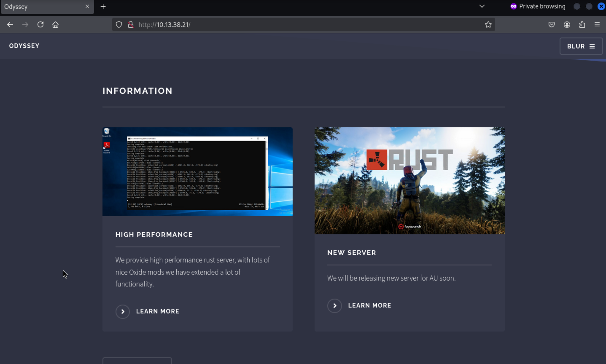Open the extensions puzzle icon
This screenshot has width=606, height=364.
[x=582, y=24]
